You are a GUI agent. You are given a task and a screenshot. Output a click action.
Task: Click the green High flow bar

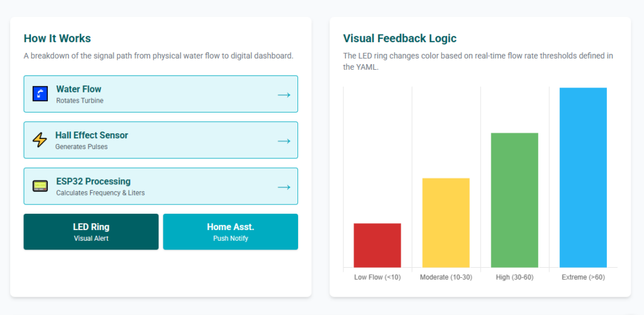(x=514, y=200)
